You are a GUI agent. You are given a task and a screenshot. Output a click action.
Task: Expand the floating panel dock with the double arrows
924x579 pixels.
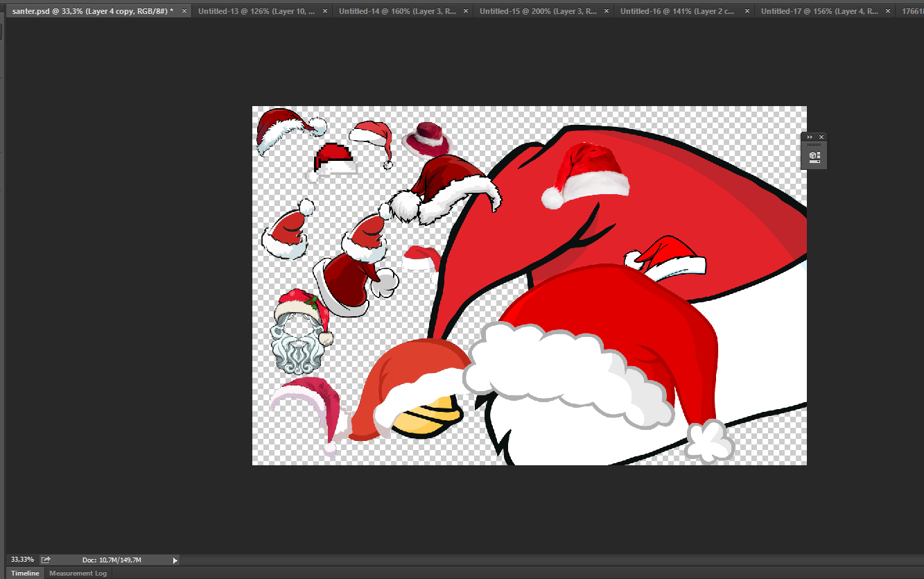tap(810, 137)
